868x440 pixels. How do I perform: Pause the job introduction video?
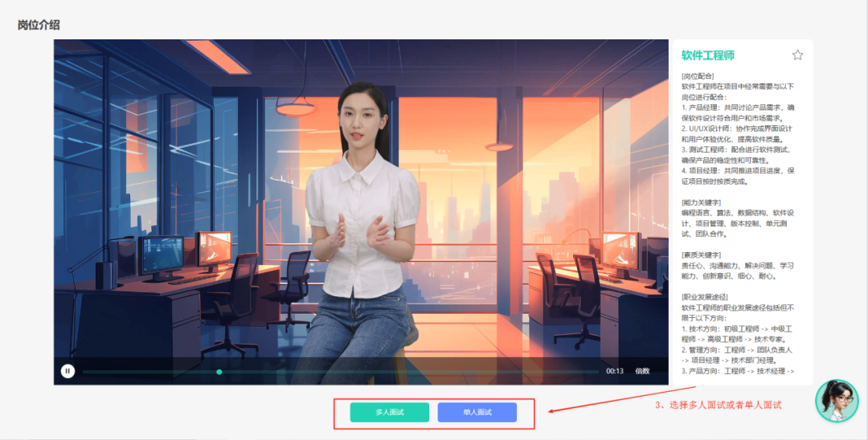68,371
